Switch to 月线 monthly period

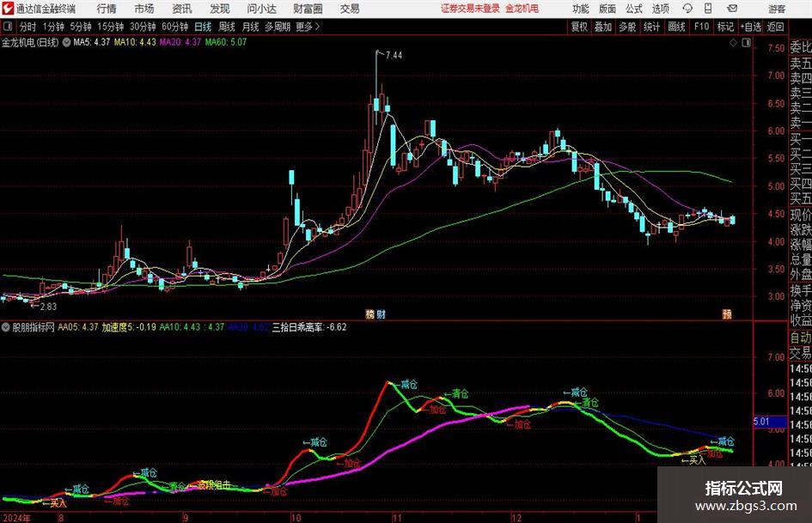click(x=250, y=27)
